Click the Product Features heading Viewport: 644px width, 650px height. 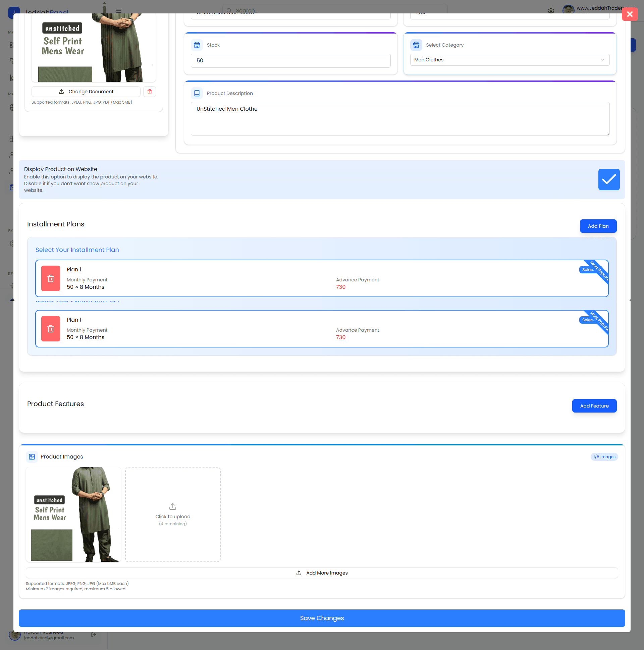(x=56, y=404)
